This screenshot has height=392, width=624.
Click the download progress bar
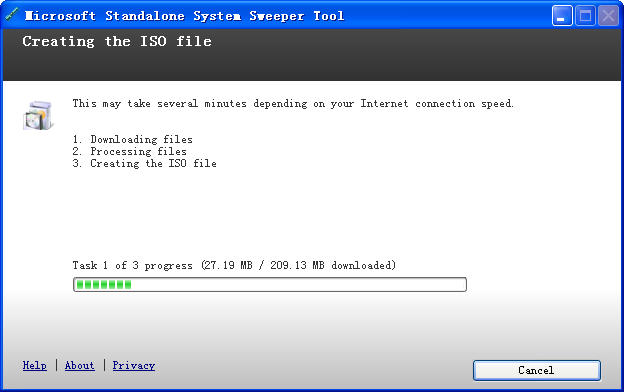pyautogui.click(x=270, y=285)
